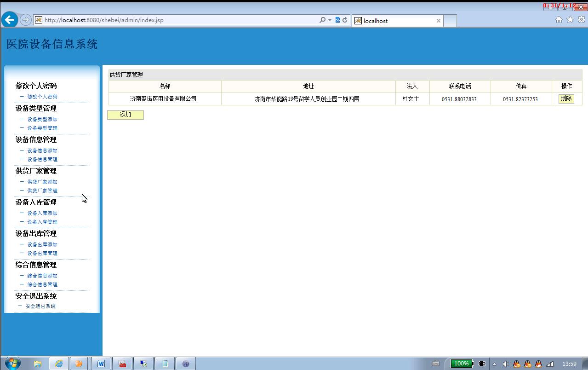Go back with the browser back arrow
Screen dimensions: 588x370
point(10,20)
